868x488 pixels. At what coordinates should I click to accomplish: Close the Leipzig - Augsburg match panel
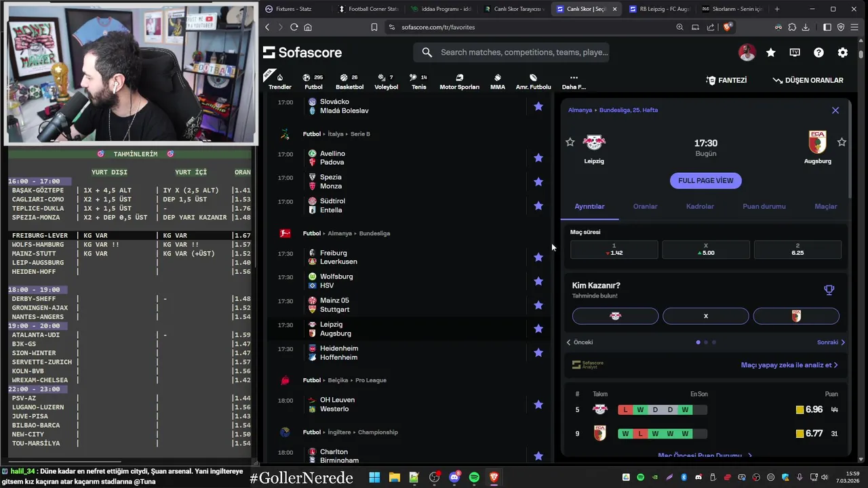click(x=835, y=110)
